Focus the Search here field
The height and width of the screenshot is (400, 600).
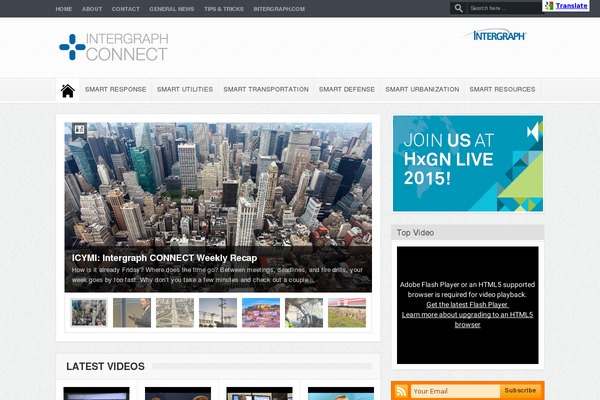point(505,8)
